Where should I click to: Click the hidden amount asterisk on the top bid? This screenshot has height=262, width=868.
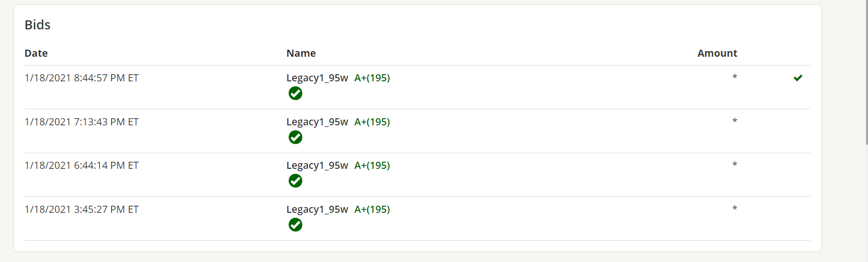pos(735,77)
